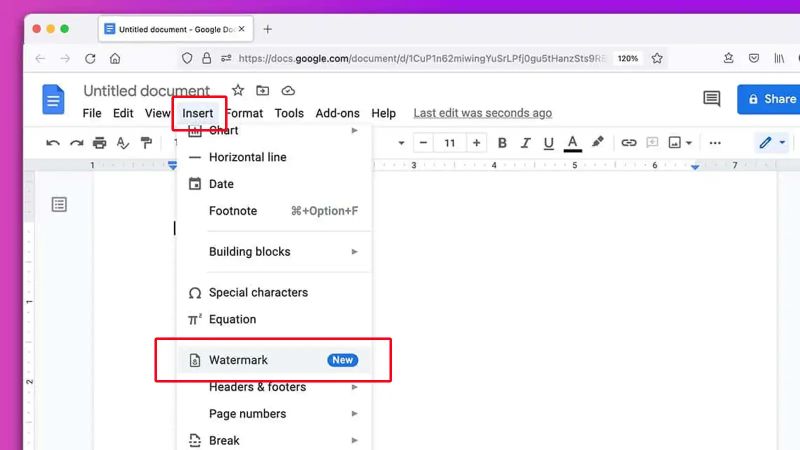
Task: Go to the browser home page
Action: (115, 59)
